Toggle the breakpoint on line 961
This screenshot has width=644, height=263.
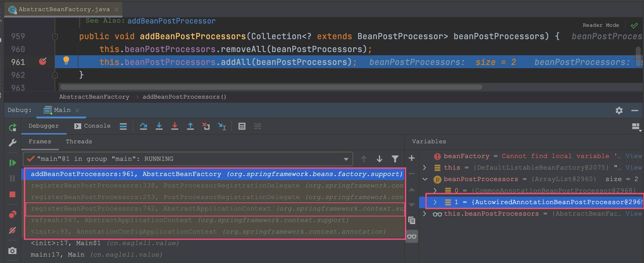click(x=43, y=61)
